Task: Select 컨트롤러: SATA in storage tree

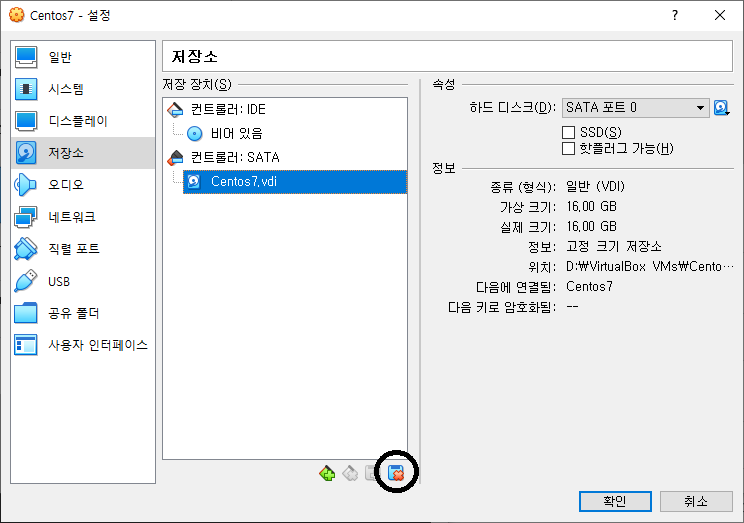Action: [285, 157]
